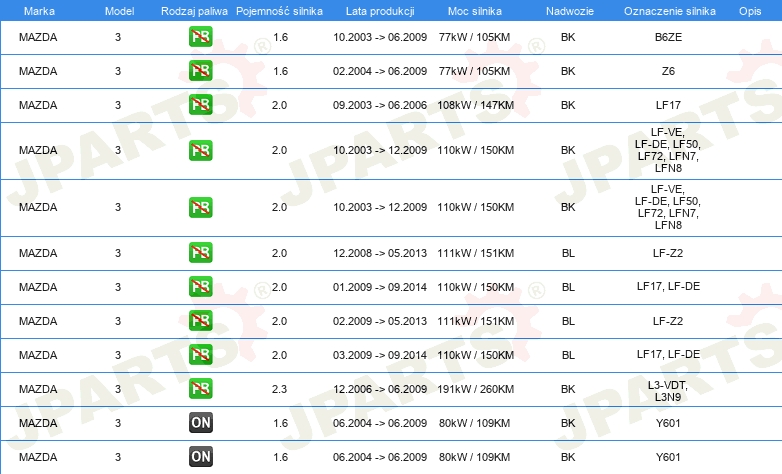Select LF-Z2 in the 02.2009 -> 05.2013 row
Image resolution: width=782 pixels, height=474 pixels.
click(668, 321)
